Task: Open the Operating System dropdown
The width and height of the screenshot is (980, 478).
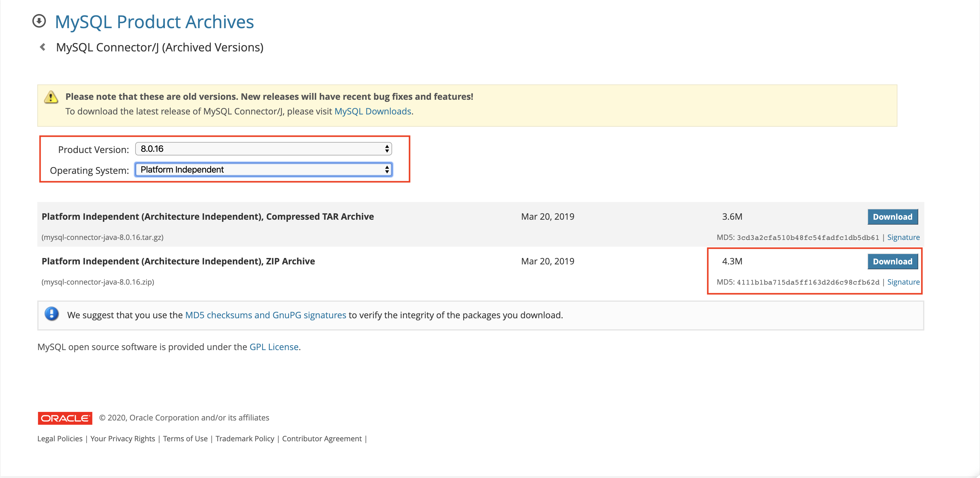Action: point(263,170)
